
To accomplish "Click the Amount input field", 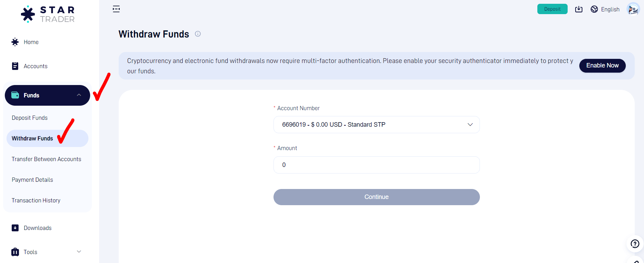I will 376,165.
